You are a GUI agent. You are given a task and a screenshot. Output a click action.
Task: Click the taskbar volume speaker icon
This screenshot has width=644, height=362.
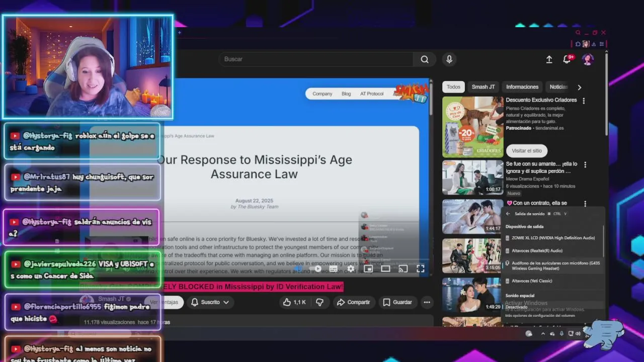(578, 333)
